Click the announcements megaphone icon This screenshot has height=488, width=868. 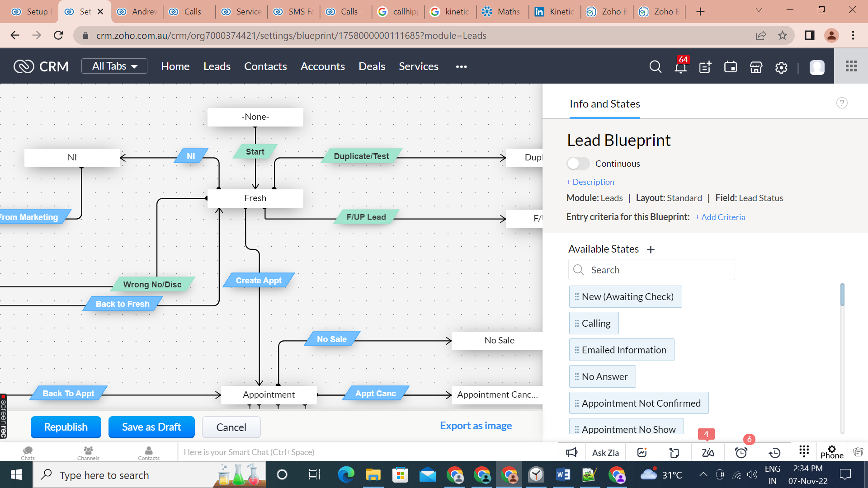click(571, 452)
